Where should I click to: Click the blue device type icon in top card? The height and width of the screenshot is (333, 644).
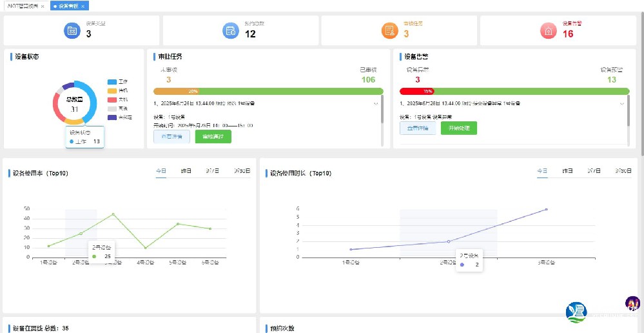(x=72, y=30)
